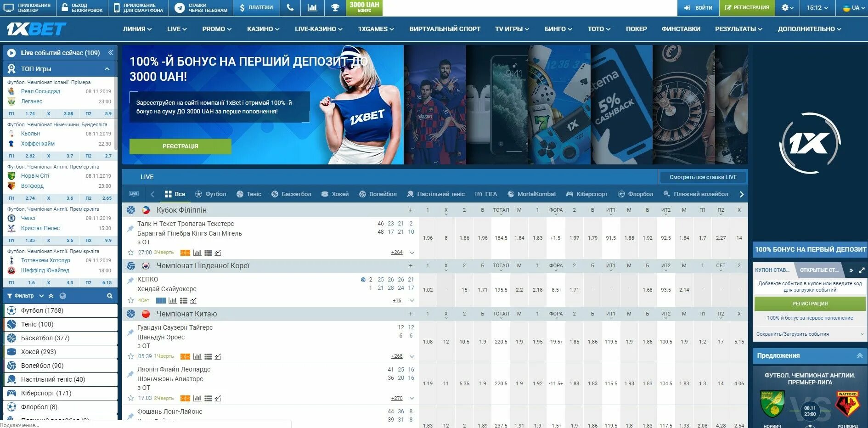The height and width of the screenshot is (428, 868).
Task: Open the Telegram betting link
Action: (x=201, y=8)
